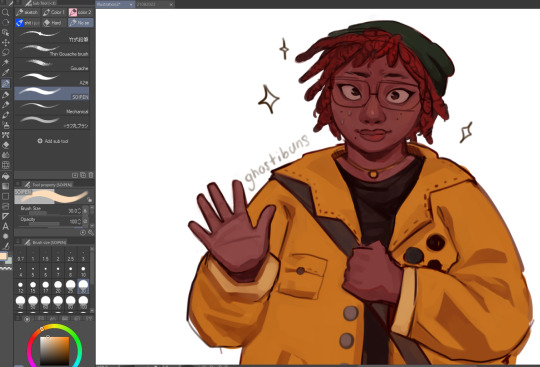
Task: Pick brush size 3 preset
Action: click(x=83, y=255)
